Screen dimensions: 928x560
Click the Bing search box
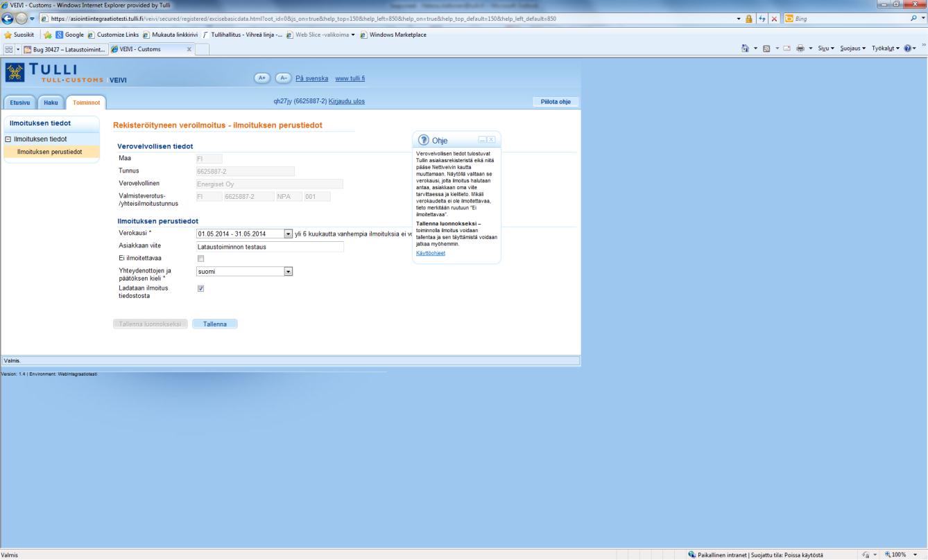pos(853,17)
